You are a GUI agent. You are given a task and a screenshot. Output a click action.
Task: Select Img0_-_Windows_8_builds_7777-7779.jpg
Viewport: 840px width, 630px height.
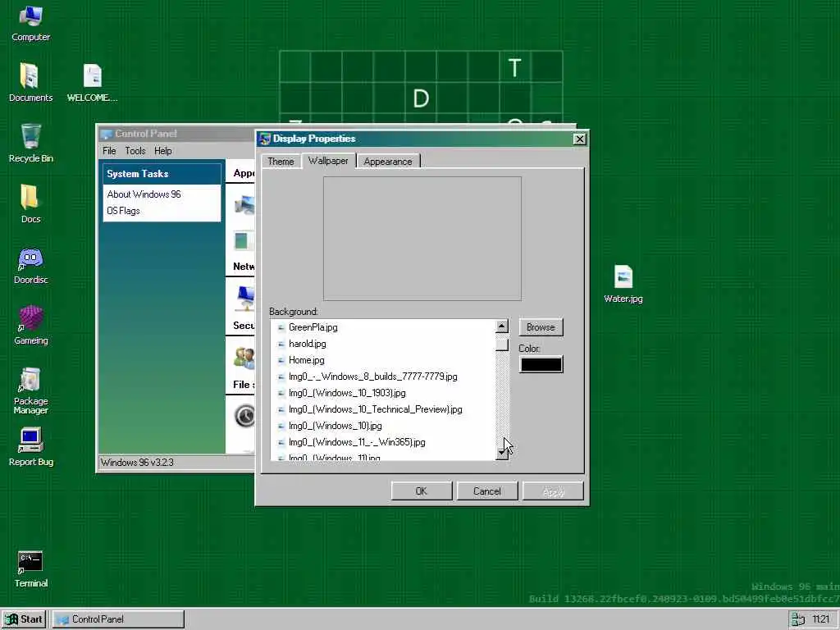(x=383, y=376)
